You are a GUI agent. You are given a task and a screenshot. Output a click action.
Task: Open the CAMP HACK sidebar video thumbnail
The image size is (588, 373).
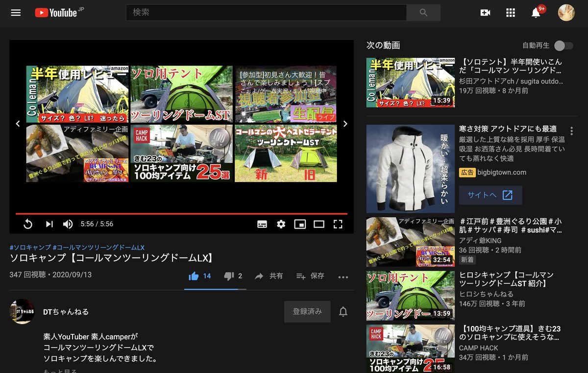tap(411, 349)
